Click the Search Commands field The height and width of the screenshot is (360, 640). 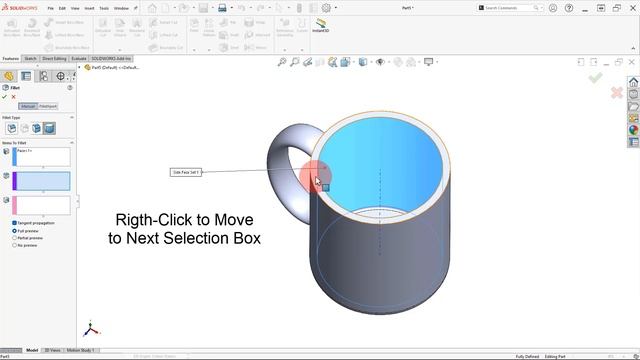pyautogui.click(x=510, y=8)
